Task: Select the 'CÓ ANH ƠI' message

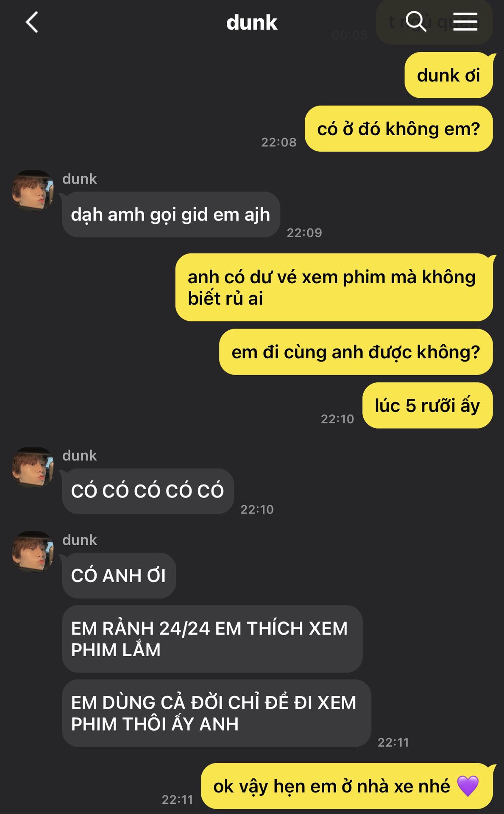Action: point(119,575)
